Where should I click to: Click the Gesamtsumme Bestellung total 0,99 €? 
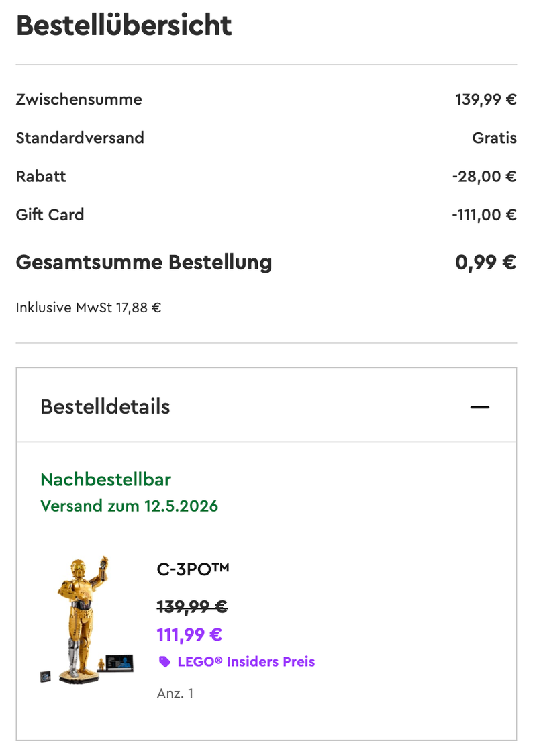(x=485, y=263)
